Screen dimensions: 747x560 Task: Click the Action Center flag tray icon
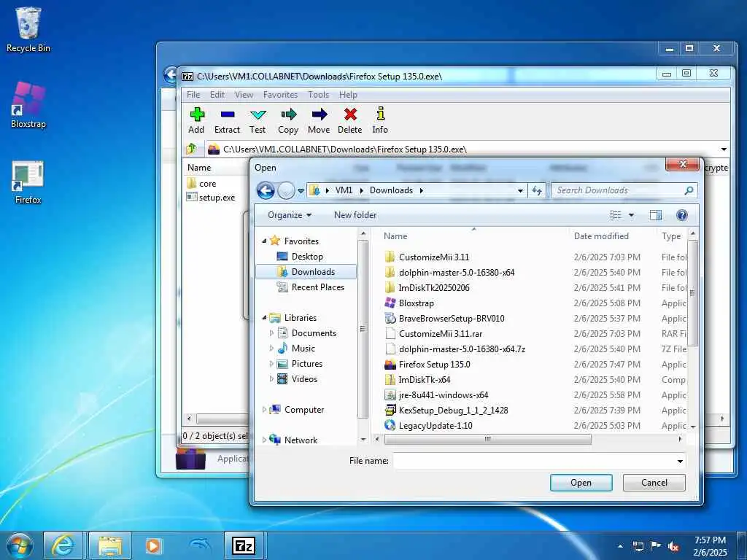pos(656,546)
